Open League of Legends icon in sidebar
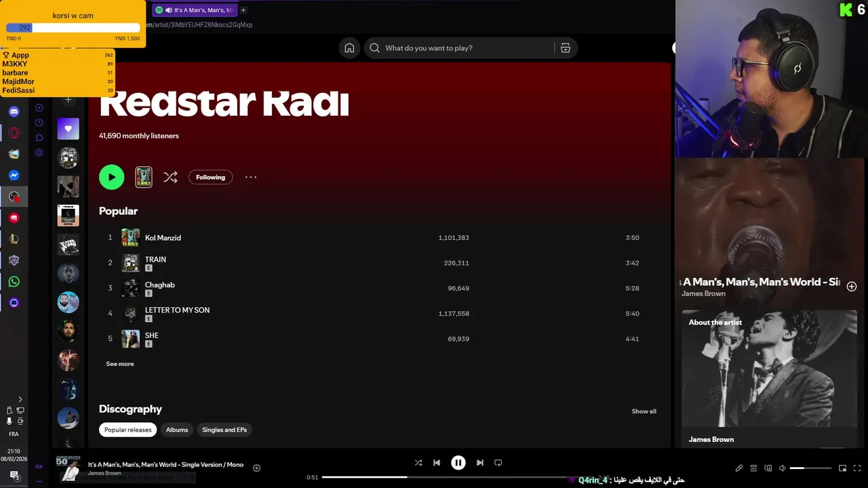868x488 pixels. [14, 239]
